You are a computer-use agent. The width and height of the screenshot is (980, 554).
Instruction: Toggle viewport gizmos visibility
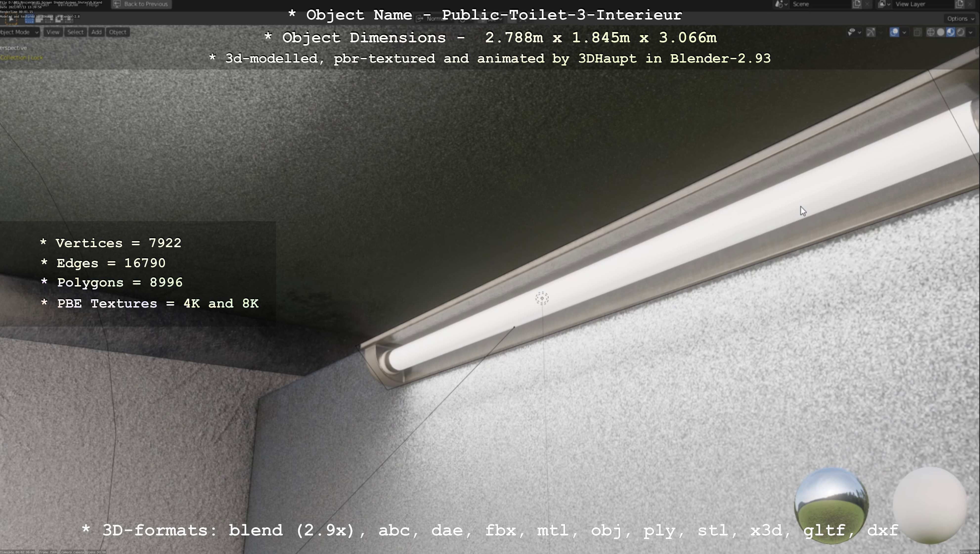(871, 32)
